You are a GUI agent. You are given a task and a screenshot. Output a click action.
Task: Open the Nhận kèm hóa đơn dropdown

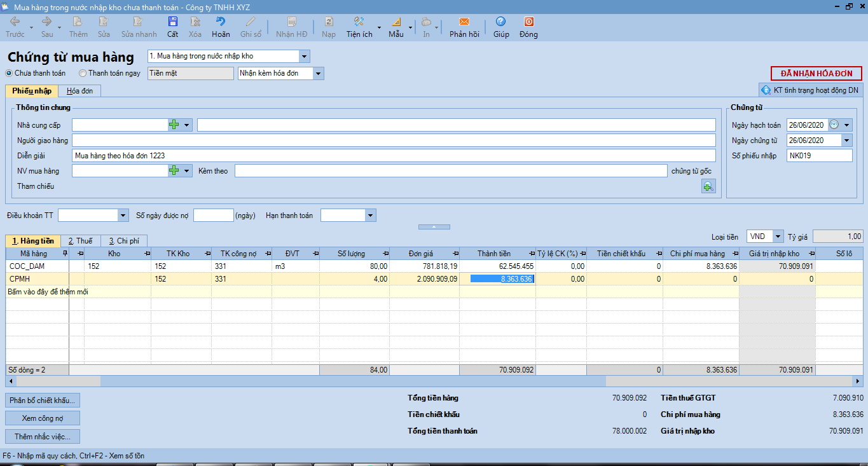(x=318, y=73)
